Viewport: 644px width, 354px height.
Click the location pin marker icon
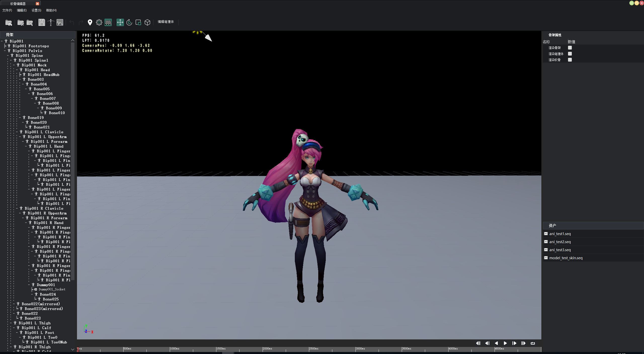click(x=90, y=22)
